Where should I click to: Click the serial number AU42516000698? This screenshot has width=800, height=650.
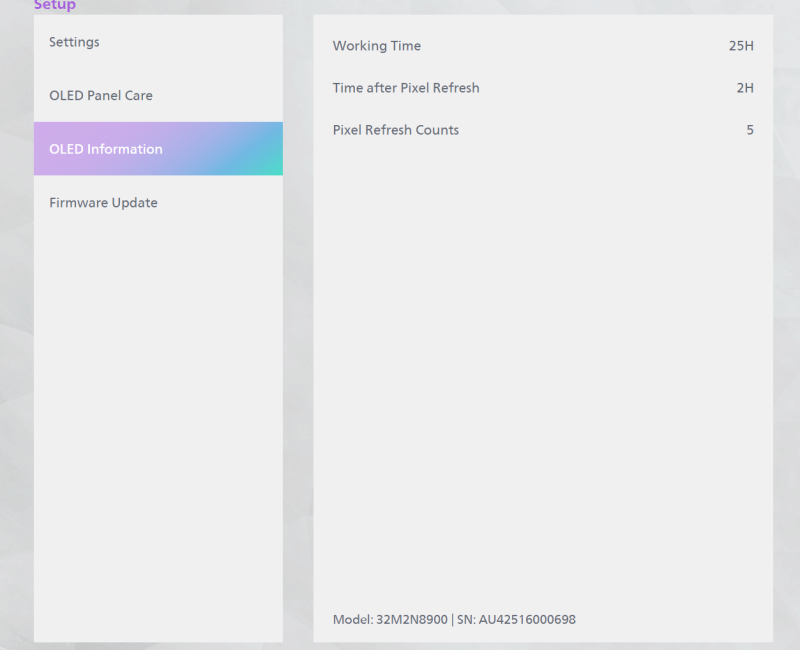528,620
